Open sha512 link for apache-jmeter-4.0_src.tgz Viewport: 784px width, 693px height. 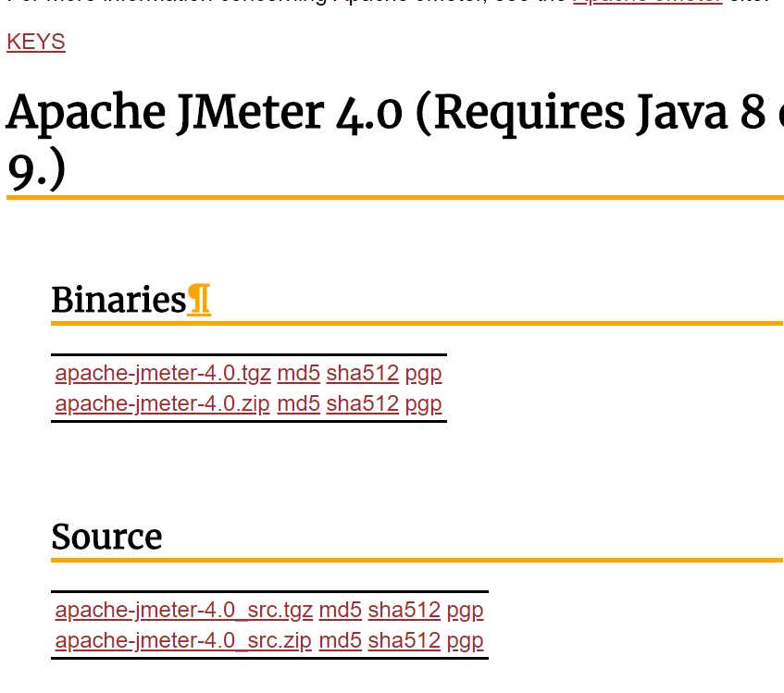tap(404, 611)
